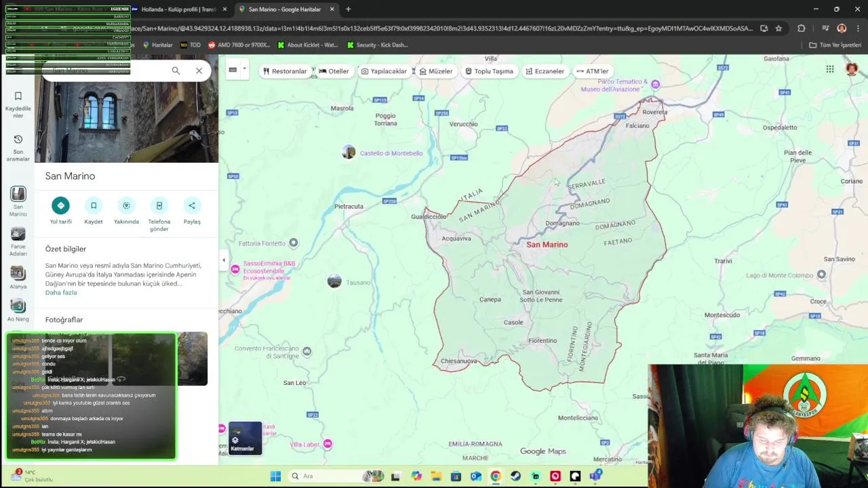Click the Castello di Montebello map marker
This screenshot has width=868, height=488.
tap(349, 152)
